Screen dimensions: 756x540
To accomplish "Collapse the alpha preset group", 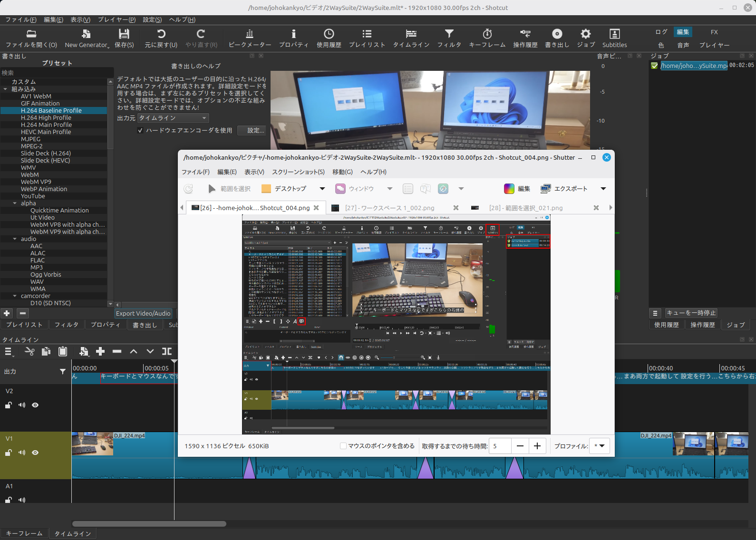I will pos(15,203).
